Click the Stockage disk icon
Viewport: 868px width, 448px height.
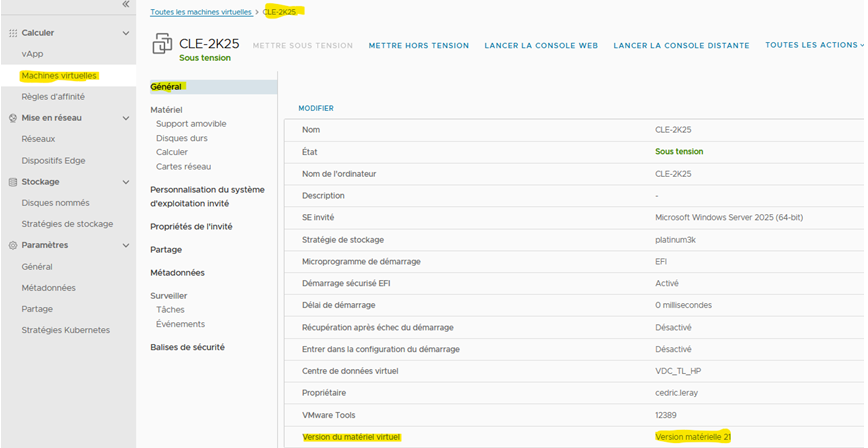[13, 182]
